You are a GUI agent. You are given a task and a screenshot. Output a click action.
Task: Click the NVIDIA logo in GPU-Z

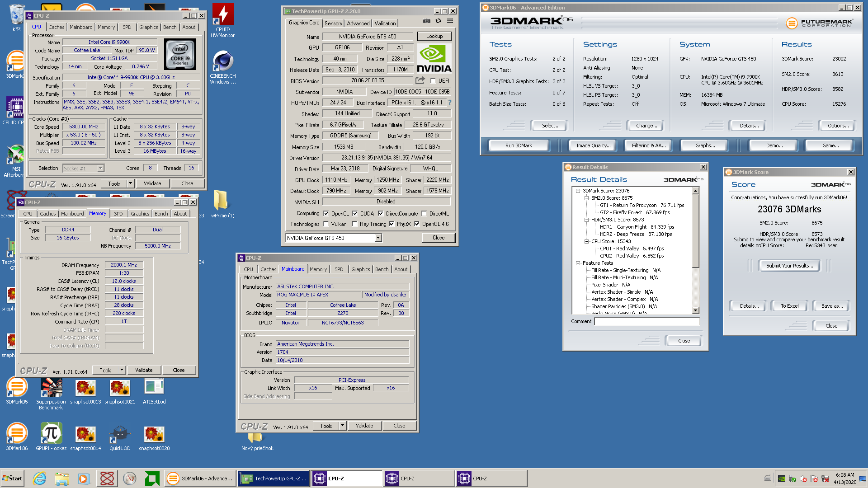click(434, 58)
